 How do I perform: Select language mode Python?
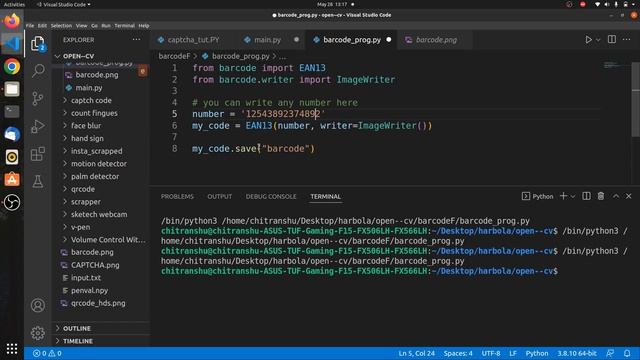pos(537,353)
